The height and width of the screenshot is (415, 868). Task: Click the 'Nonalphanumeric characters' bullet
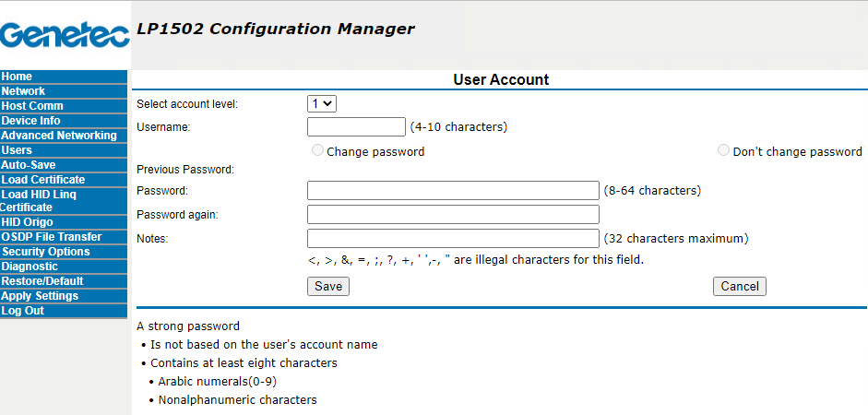click(237, 399)
